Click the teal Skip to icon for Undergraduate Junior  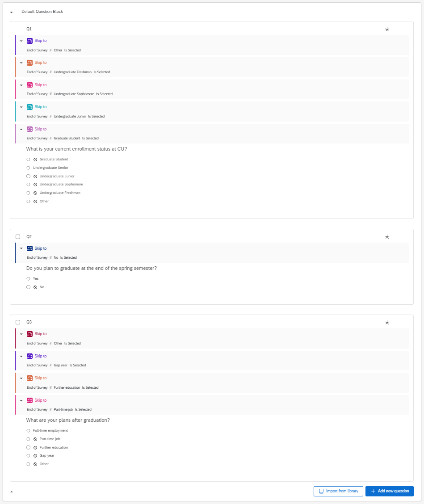29,107
